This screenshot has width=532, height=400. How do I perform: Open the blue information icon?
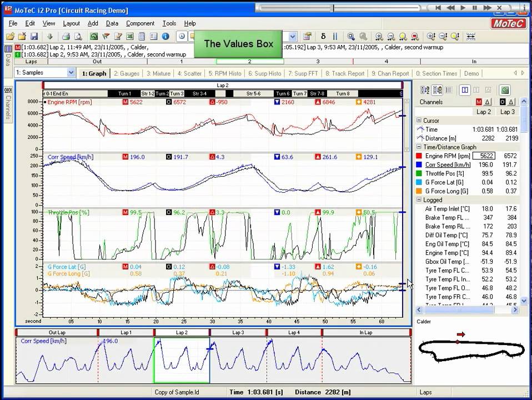tap(165, 36)
